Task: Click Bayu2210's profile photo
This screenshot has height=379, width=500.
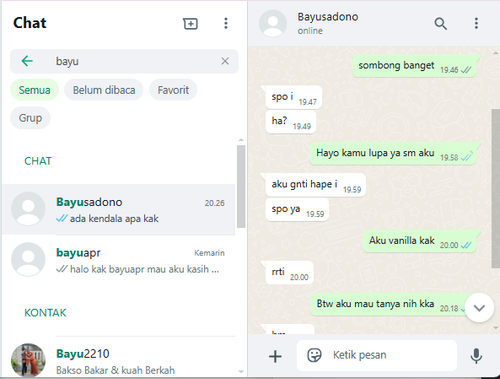Action: [28, 360]
